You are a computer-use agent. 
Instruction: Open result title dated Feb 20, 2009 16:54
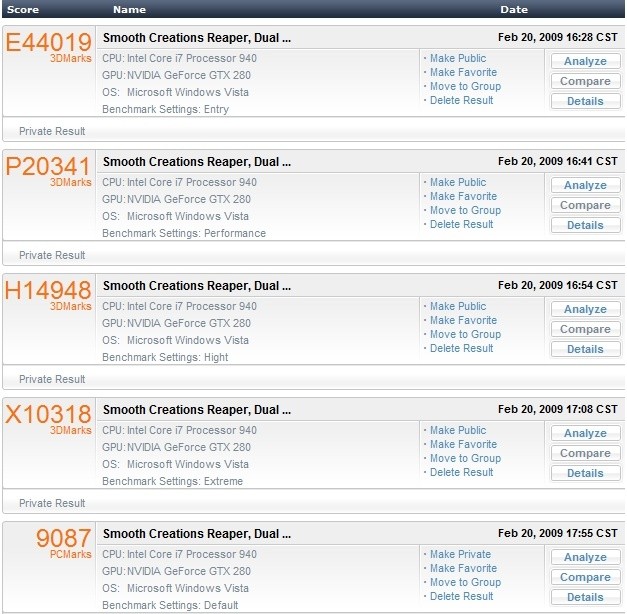(x=197, y=286)
